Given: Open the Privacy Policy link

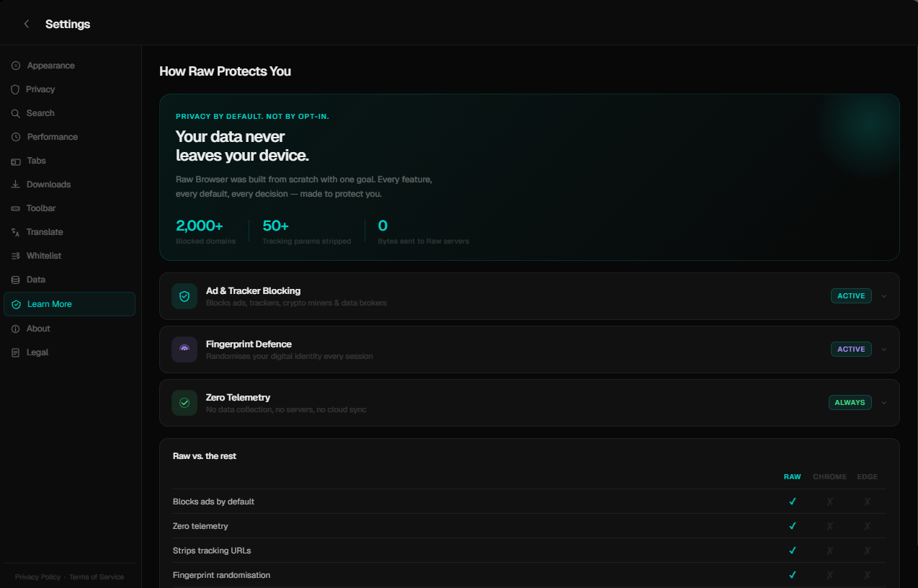Looking at the screenshot, I should (x=37, y=576).
